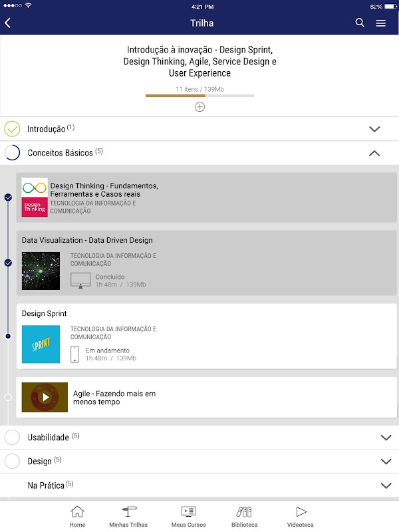Image resolution: width=399 pixels, height=532 pixels.
Task: Collapse the Conceitos Básicos section
Action: [374, 153]
